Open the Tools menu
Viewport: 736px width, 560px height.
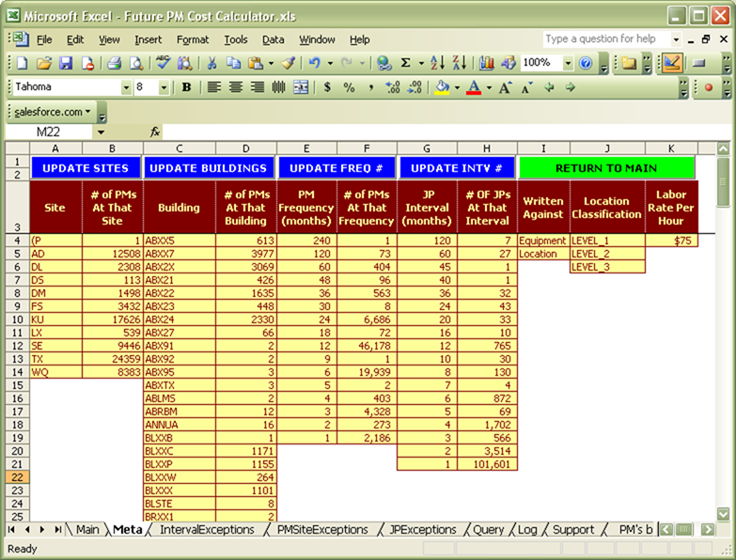click(236, 39)
